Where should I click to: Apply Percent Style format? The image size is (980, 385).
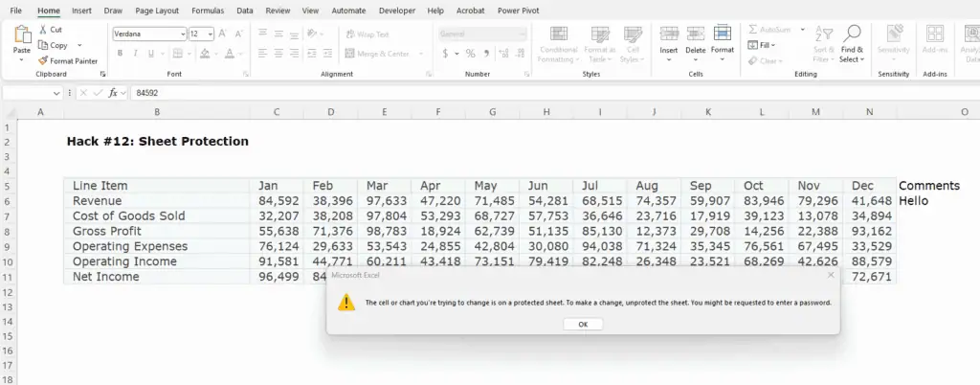[x=471, y=54]
